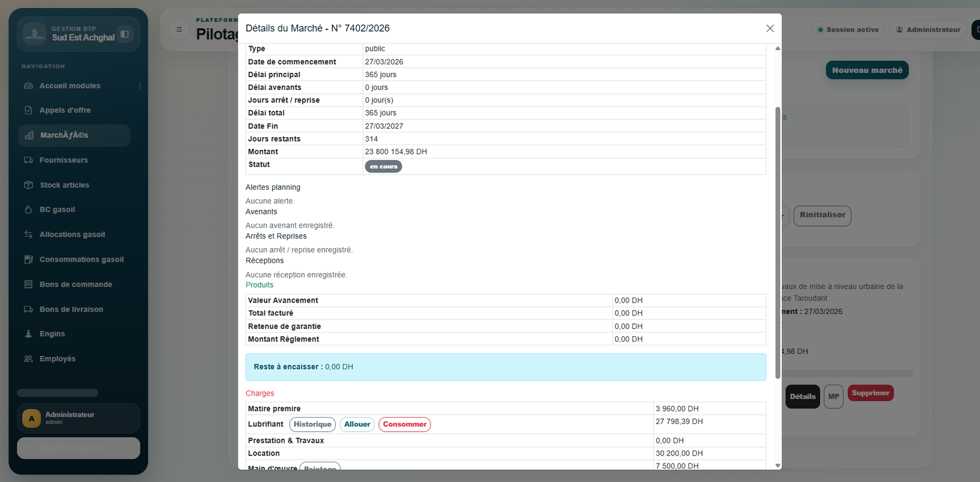
Task: Click the dialog's vertical scrollbar thumb
Action: pyautogui.click(x=778, y=243)
